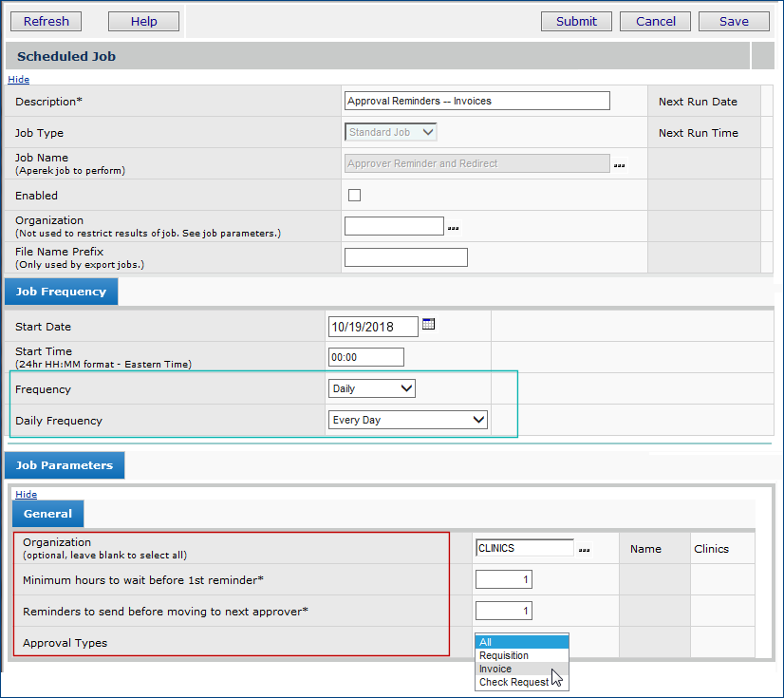Choose Requisition from Approval Types list
784x698 pixels.
504,655
